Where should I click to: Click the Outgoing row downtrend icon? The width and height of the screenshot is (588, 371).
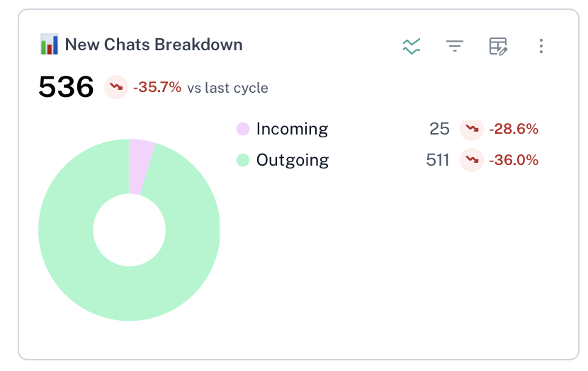pyautogui.click(x=471, y=160)
